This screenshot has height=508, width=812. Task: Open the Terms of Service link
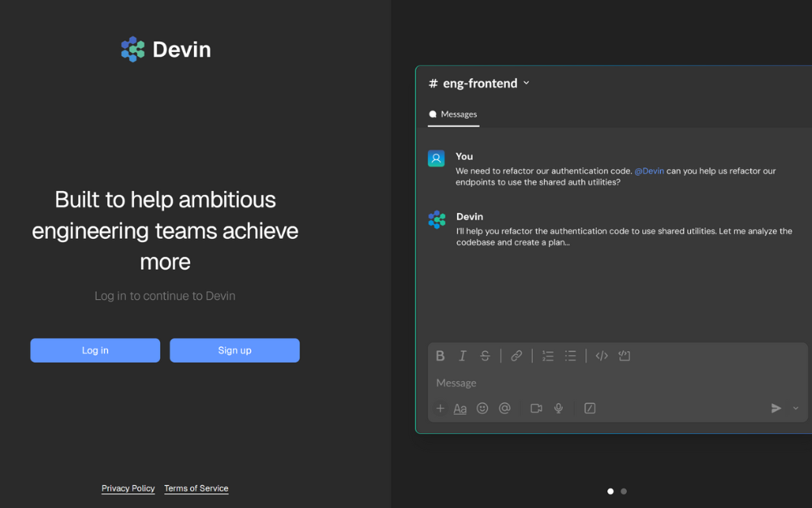tap(197, 488)
